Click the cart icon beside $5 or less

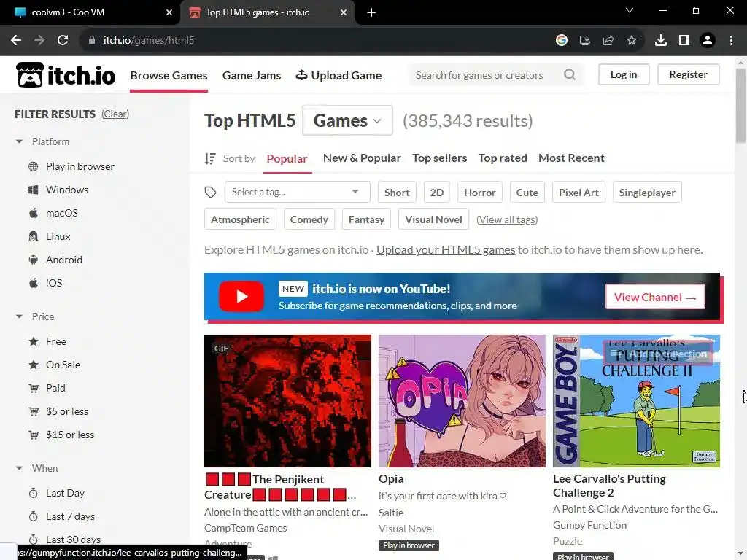[34, 411]
